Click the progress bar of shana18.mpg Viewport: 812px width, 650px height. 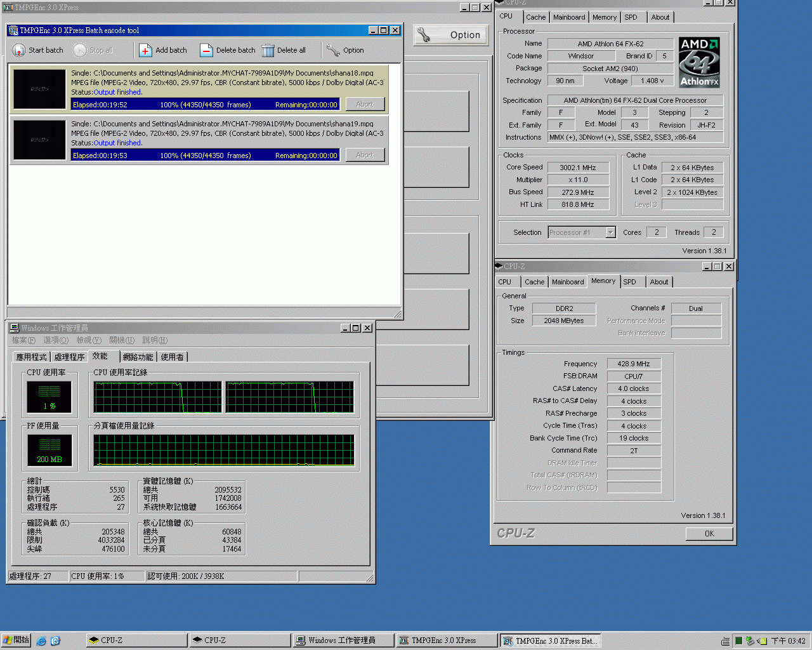205,105
